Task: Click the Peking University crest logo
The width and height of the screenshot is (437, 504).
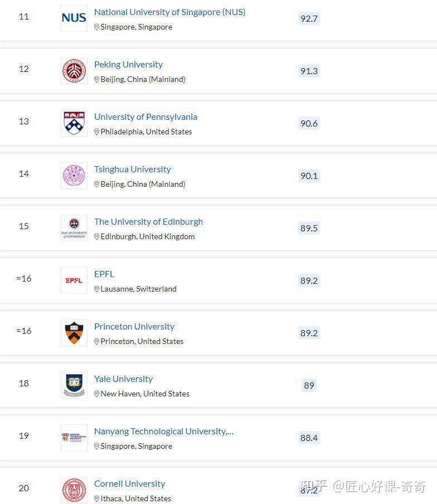Action: pos(74,71)
